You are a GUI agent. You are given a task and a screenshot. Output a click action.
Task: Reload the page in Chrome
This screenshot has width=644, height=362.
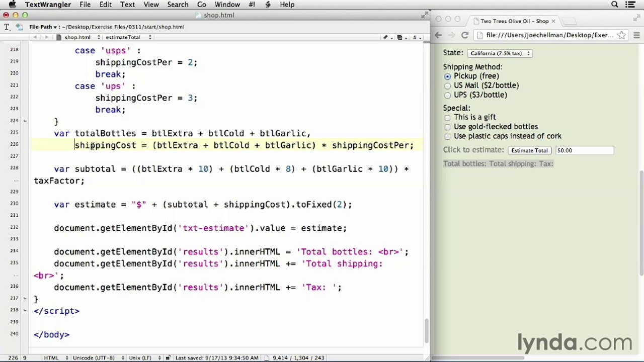465,35
